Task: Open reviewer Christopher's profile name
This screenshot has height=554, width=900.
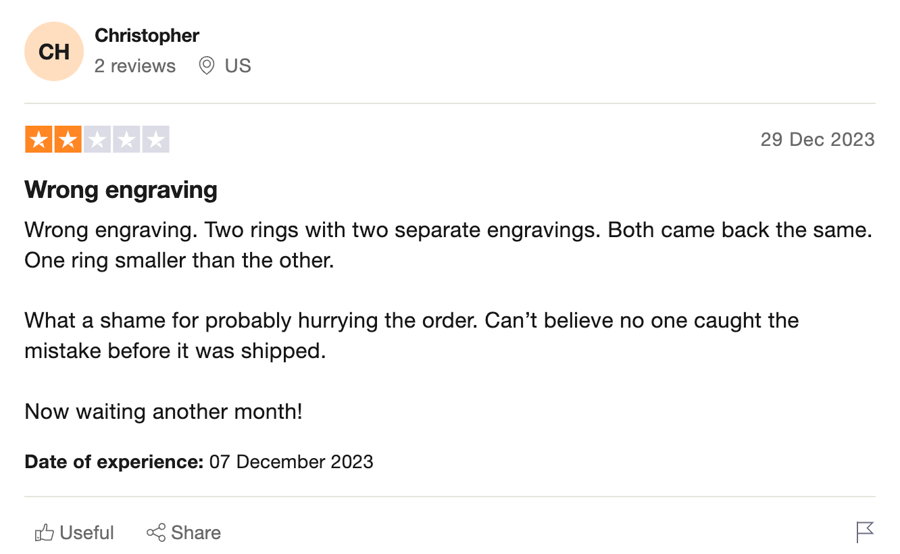Action: (x=147, y=36)
